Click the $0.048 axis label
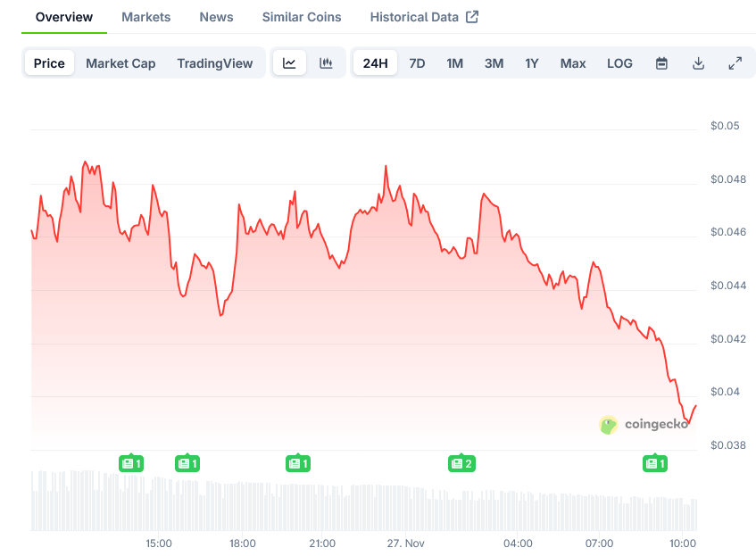This screenshot has height=556, width=756. pos(728,179)
